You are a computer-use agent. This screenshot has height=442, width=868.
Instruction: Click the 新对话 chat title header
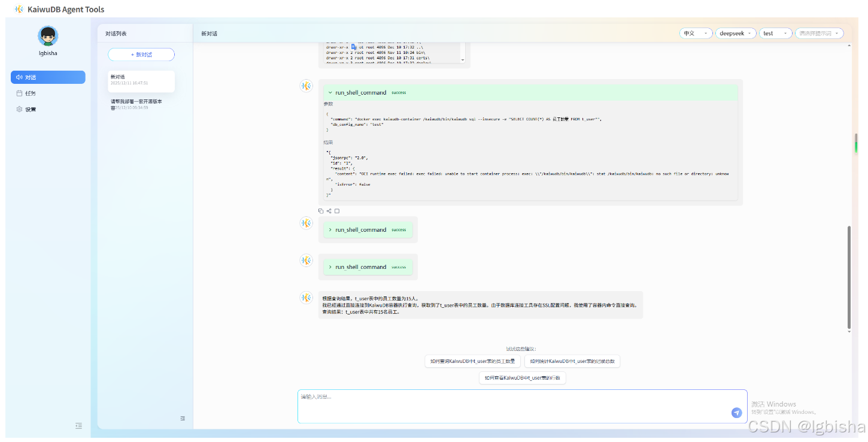click(209, 34)
